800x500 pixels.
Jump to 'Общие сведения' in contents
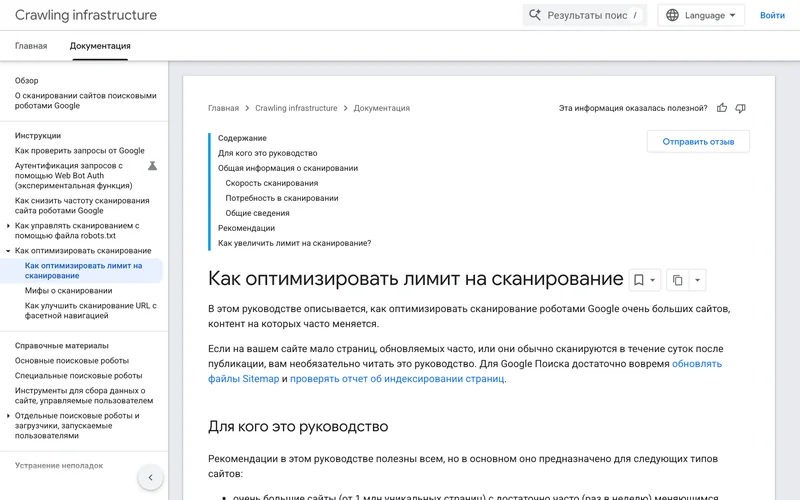257,213
